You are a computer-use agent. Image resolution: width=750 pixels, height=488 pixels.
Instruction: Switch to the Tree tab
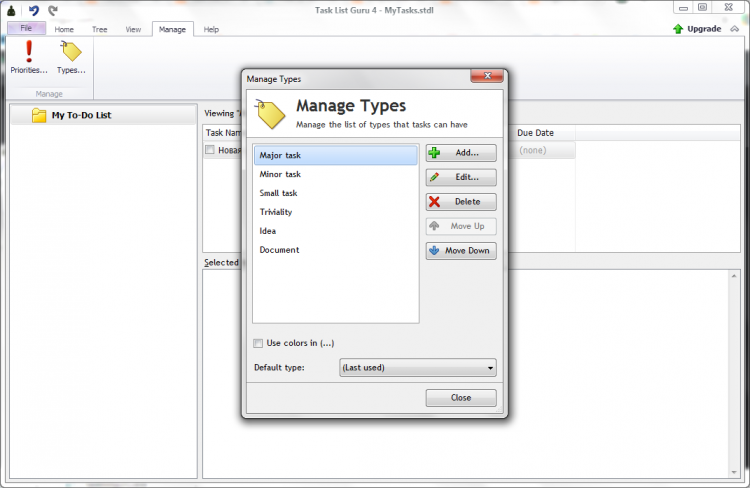click(x=99, y=29)
